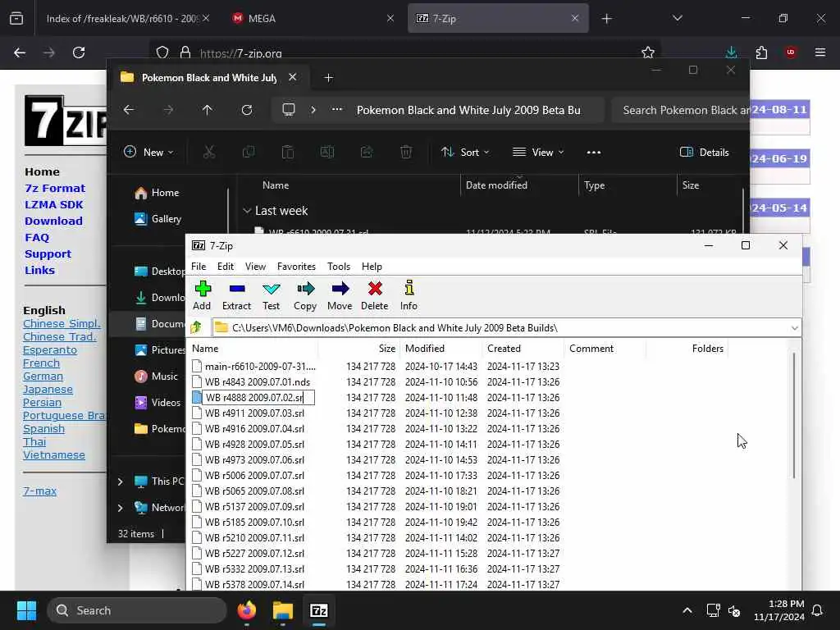Click the rename edit box for WB r4888

tap(258, 398)
